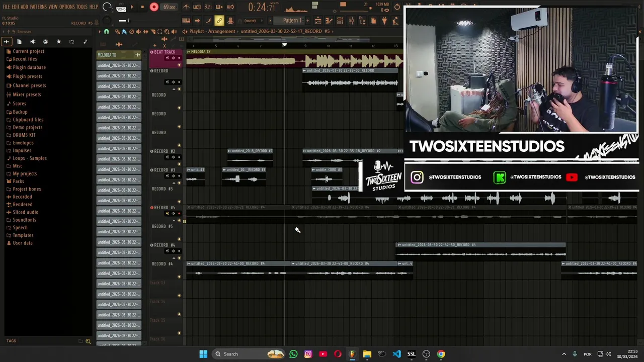644x362 pixels.
Task: Select the playlist Zoom tool
Action: (167, 31)
